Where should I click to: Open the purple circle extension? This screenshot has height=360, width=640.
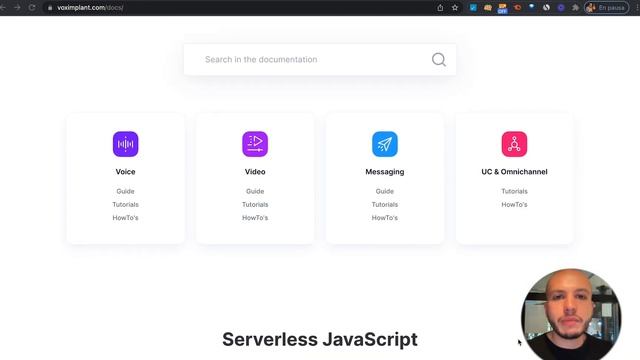pos(561,7)
